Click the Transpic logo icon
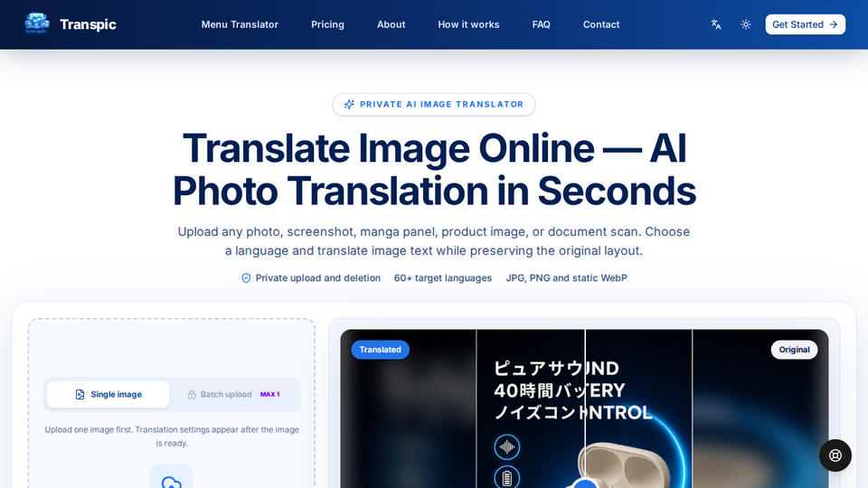Image resolution: width=868 pixels, height=488 pixels. click(x=37, y=23)
